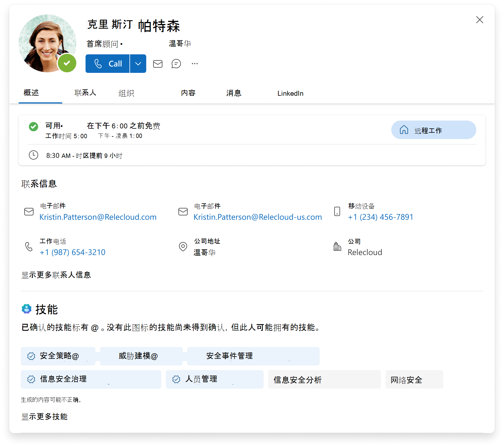Click the 远程工作 work location pill
This screenshot has width=504, height=447.
(x=433, y=130)
